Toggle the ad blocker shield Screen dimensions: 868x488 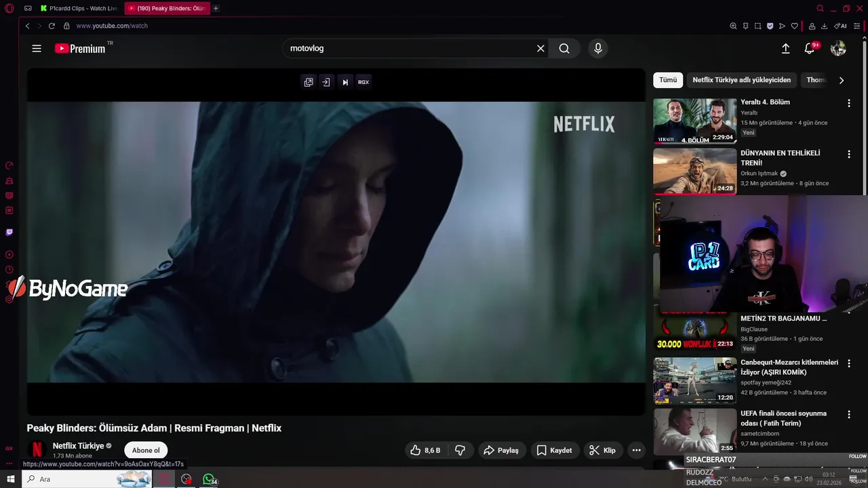[x=770, y=26]
